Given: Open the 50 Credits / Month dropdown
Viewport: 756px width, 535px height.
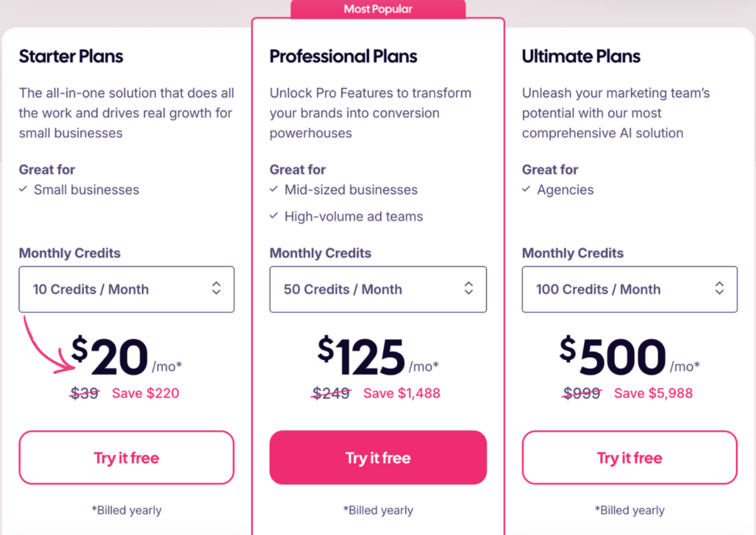Looking at the screenshot, I should point(378,289).
